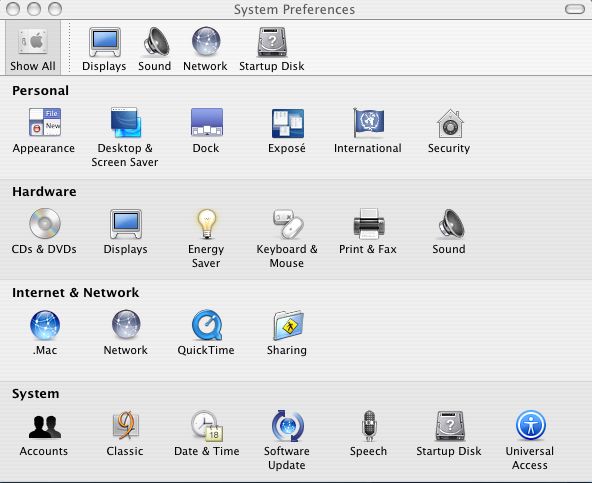Click the toolbar toggle pill button

click(575, 9)
